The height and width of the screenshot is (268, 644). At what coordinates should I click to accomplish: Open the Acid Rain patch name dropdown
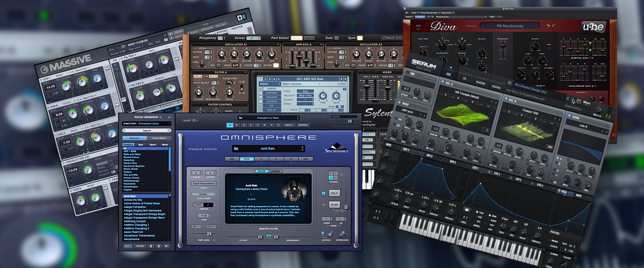(268, 148)
